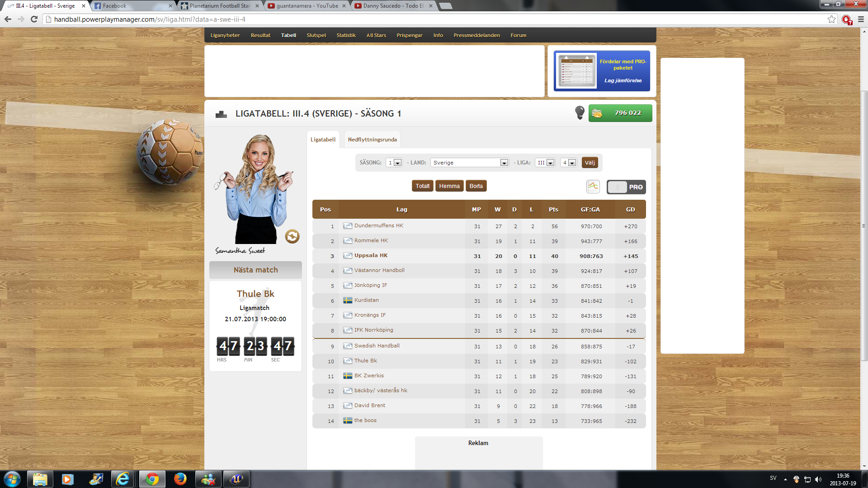Click the Swedish flag icon next to BK Zwerkis
This screenshot has height=488, width=868.
click(x=348, y=375)
